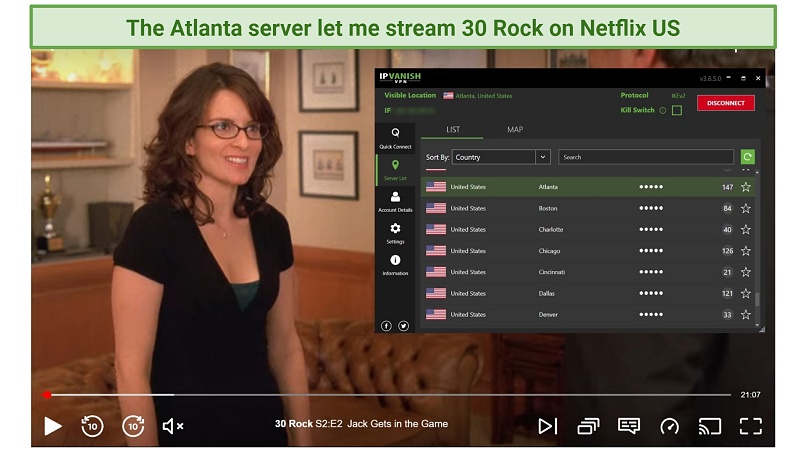Select the Boston city name
Image resolution: width=806 pixels, height=453 pixels.
(x=547, y=208)
